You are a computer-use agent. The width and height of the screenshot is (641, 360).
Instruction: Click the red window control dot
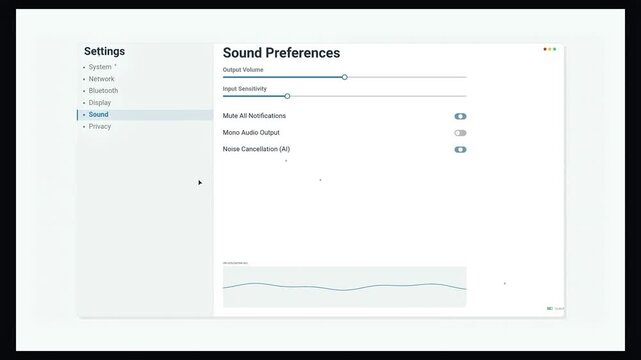[545, 49]
